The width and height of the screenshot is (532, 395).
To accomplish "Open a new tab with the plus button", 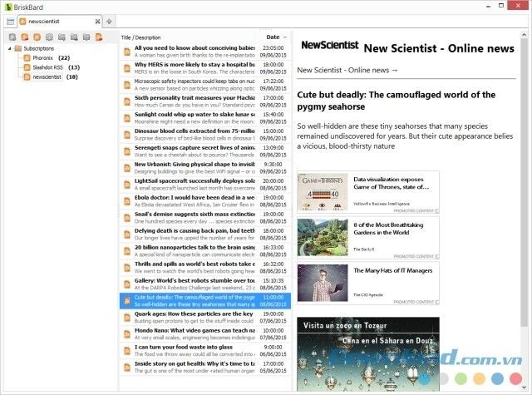I will pyautogui.click(x=111, y=20).
